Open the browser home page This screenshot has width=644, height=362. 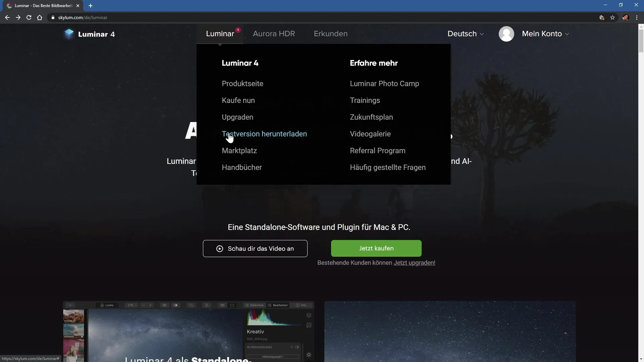point(40,17)
